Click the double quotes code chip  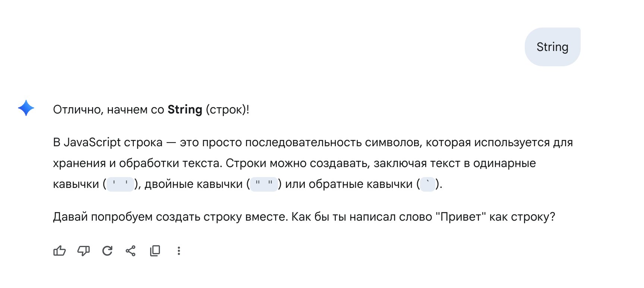point(264,184)
